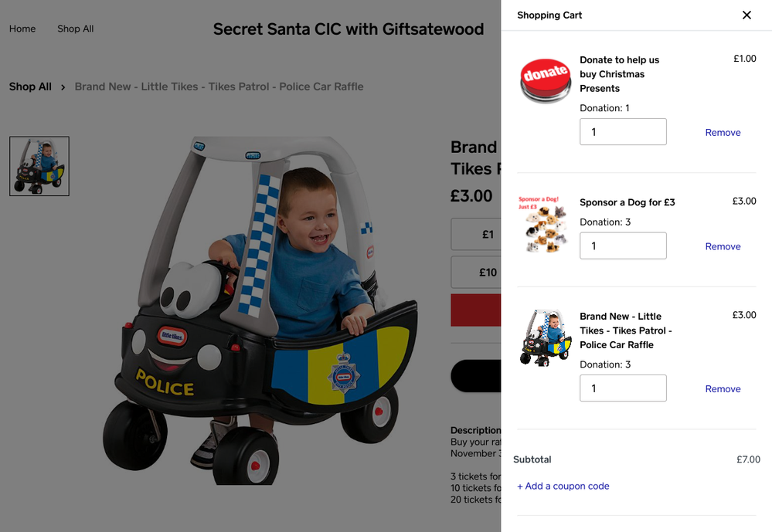The width and height of the screenshot is (772, 532).
Task: Add a coupon code
Action: [x=563, y=486]
